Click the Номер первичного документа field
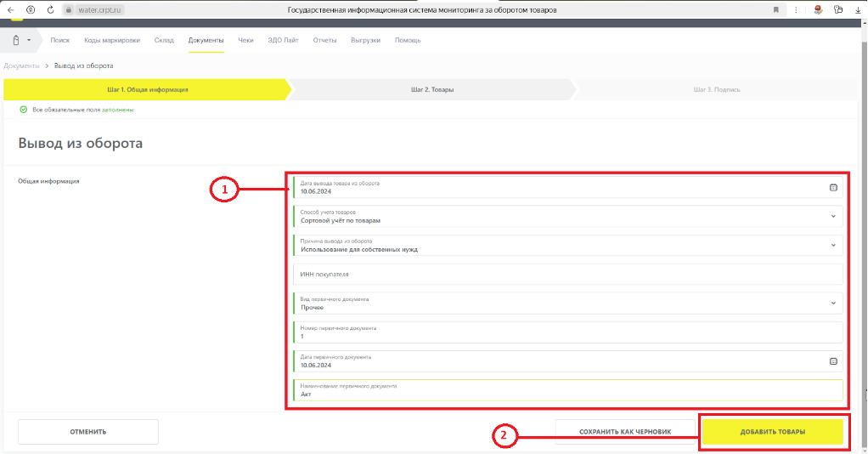Viewport: 868px width, 454px height. click(568, 332)
